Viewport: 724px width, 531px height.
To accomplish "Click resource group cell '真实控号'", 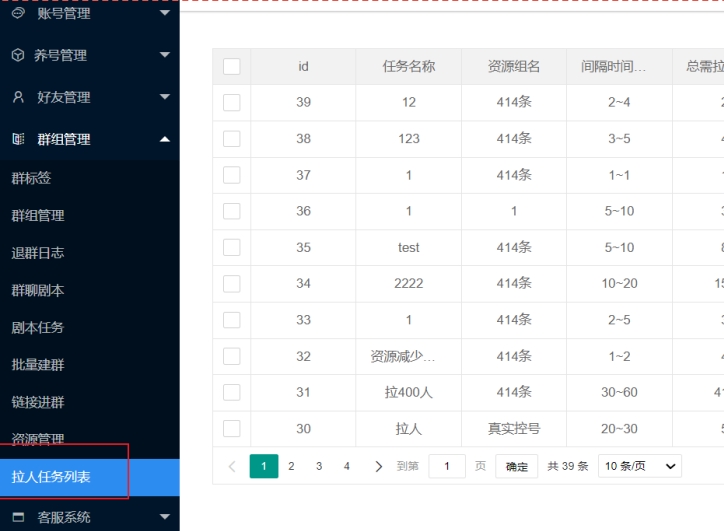I will (514, 428).
